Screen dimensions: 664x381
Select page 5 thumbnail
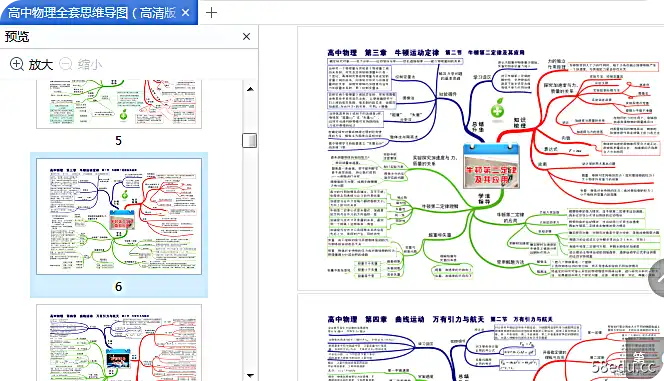click(x=119, y=104)
